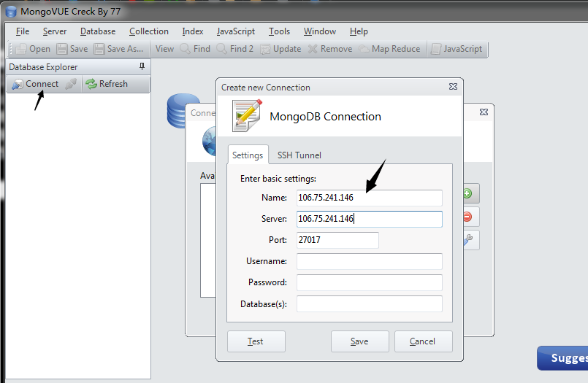The width and height of the screenshot is (588, 383).
Task: Click the blue Suggest button
Action: (x=562, y=358)
